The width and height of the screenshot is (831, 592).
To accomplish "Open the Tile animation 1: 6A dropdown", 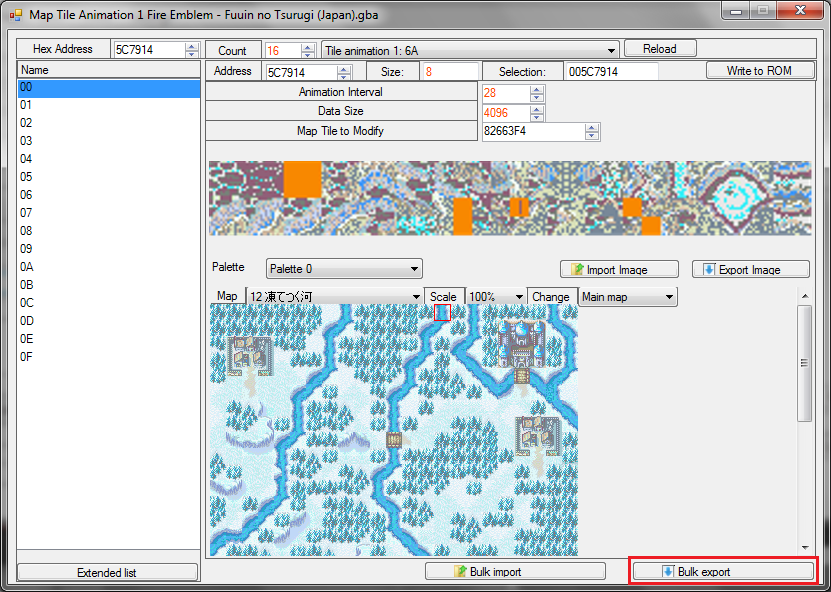I will tap(470, 50).
